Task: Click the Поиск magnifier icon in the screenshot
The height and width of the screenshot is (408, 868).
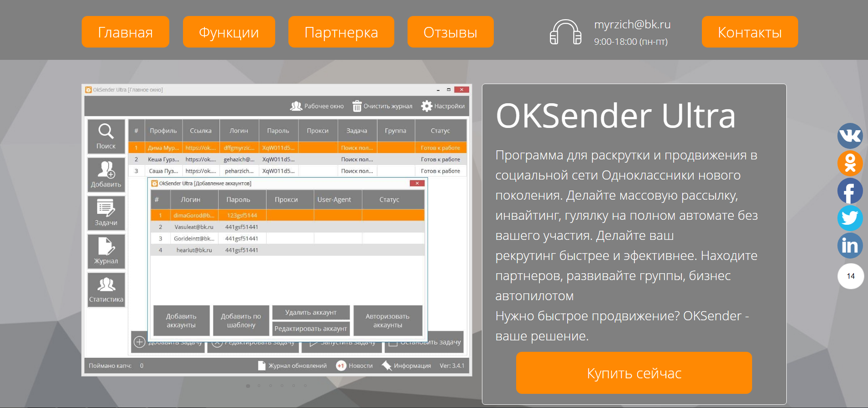Action: (106, 132)
